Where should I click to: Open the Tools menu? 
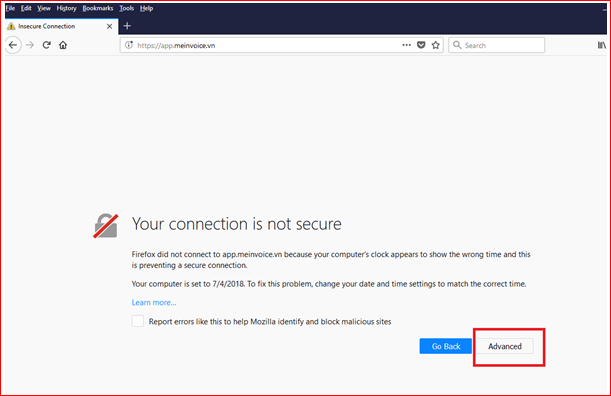pos(126,8)
